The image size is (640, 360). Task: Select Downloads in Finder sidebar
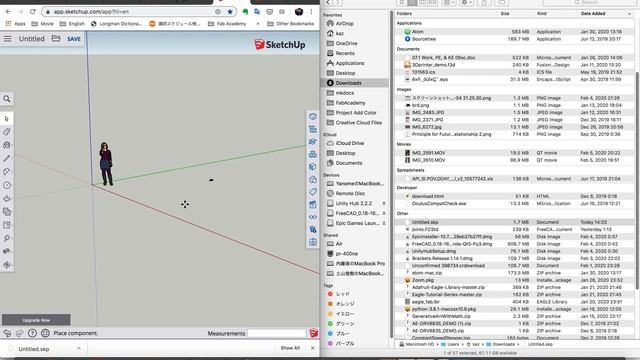[x=355, y=83]
